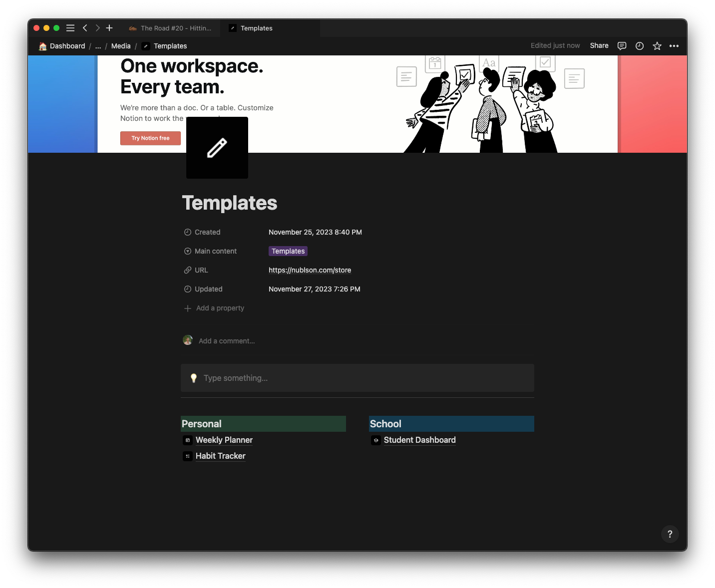Click the Habit Tracker page icon
Viewport: 715px width, 588px height.
point(188,456)
